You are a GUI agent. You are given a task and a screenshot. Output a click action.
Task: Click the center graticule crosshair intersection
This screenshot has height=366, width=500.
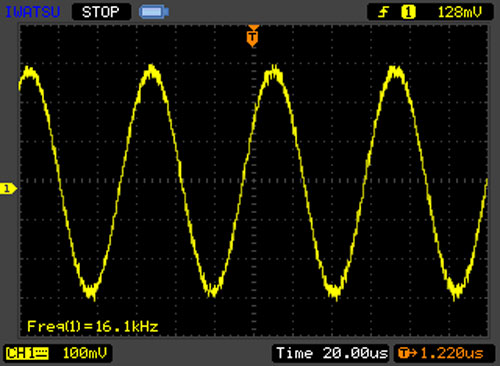click(x=253, y=181)
